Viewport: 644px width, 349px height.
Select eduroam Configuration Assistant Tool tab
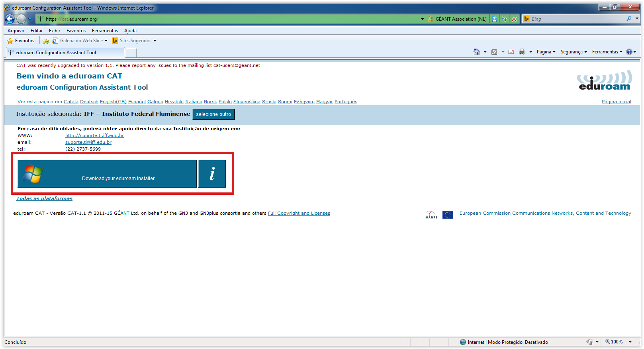66,53
